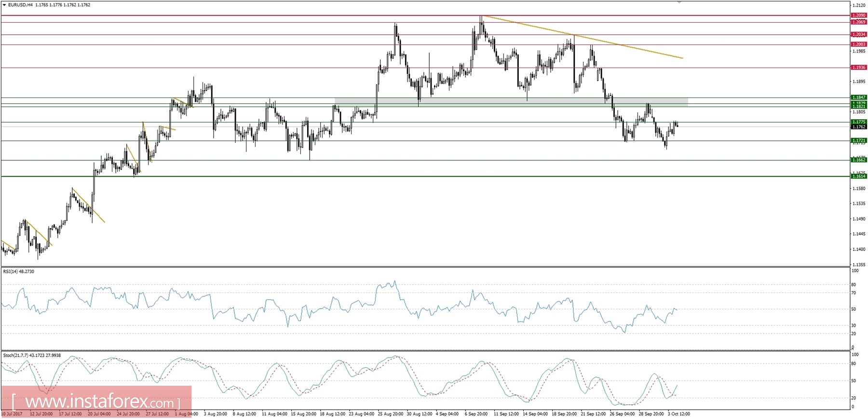This screenshot has height=419, width=868.
Task: Click the red 1.1936 resistance price label
Action: 859,68
